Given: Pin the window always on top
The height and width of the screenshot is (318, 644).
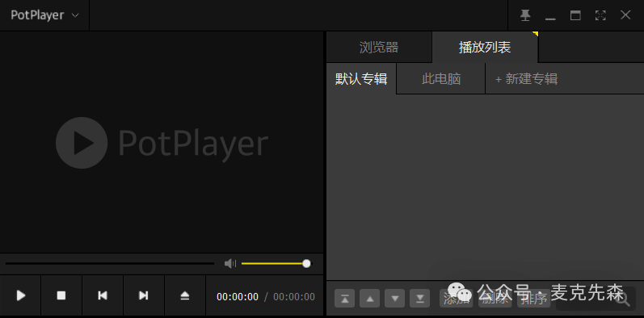Looking at the screenshot, I should pyautogui.click(x=525, y=15).
